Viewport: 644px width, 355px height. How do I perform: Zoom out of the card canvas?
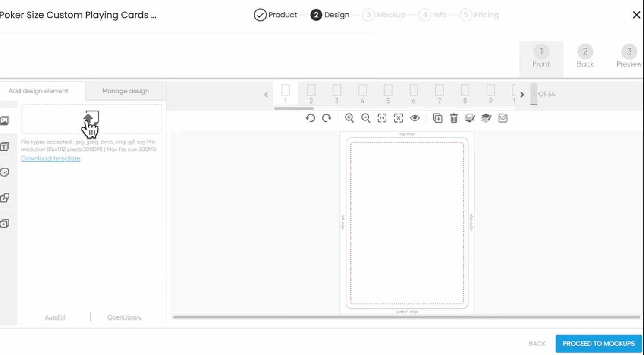tap(366, 118)
